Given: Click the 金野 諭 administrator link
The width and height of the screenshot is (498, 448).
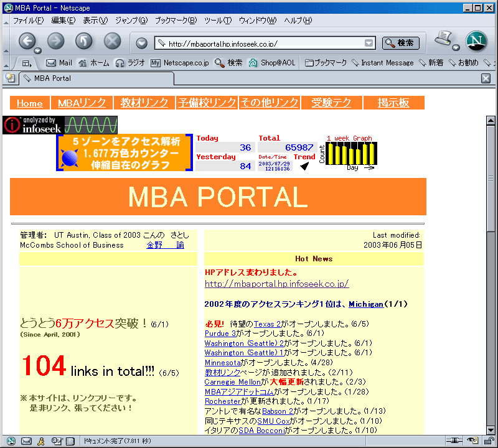Looking at the screenshot, I should (x=165, y=245).
